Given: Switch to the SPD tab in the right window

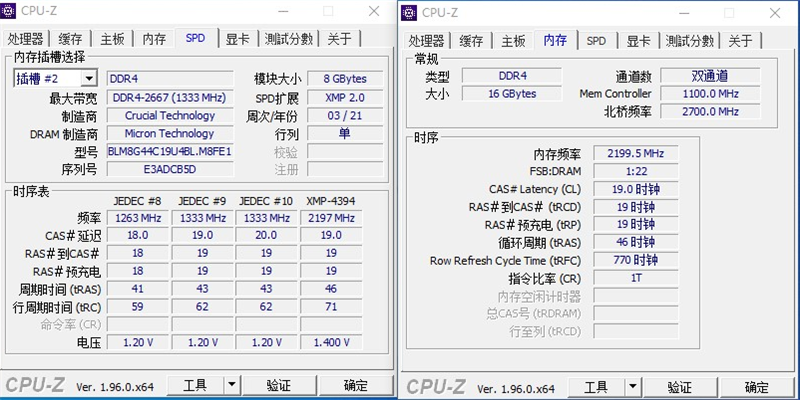Looking at the screenshot, I should pos(596,41).
